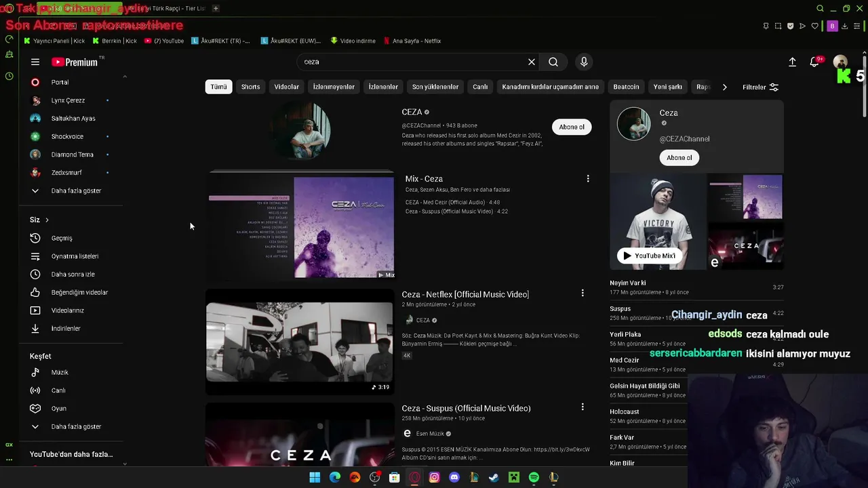Select the 'Yeni şarkı' filter chip

pyautogui.click(x=668, y=87)
